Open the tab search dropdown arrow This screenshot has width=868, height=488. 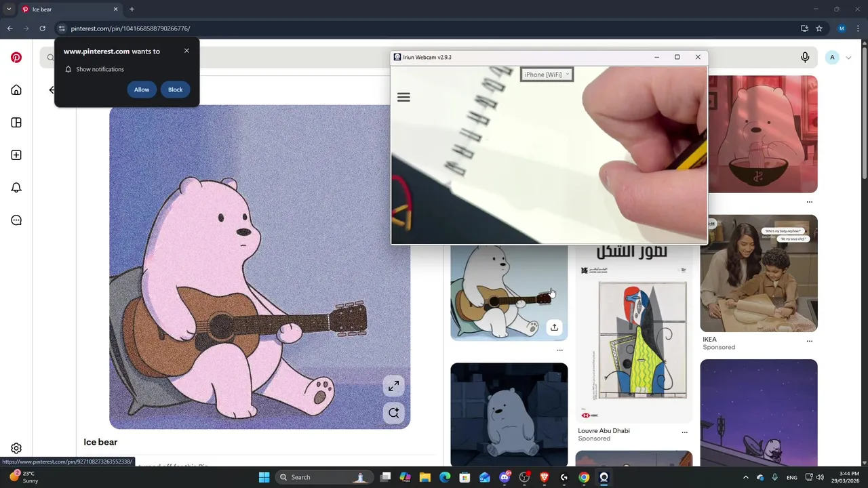point(8,9)
